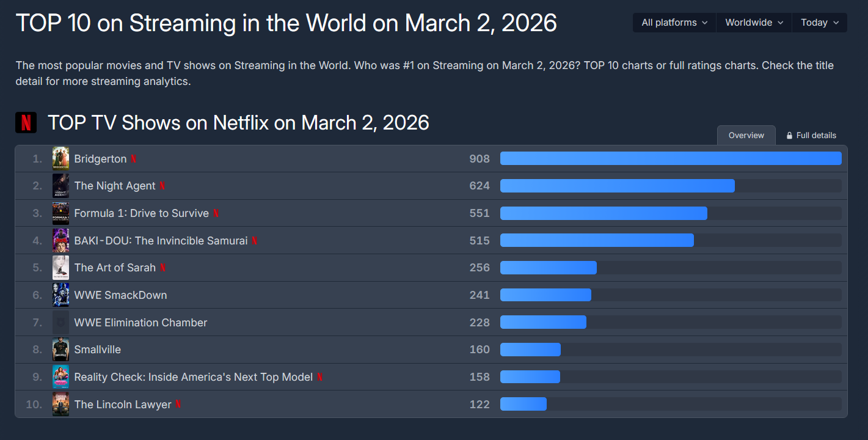Click the Netflix badge after Formula 1: Drive to Survive

pos(216,213)
